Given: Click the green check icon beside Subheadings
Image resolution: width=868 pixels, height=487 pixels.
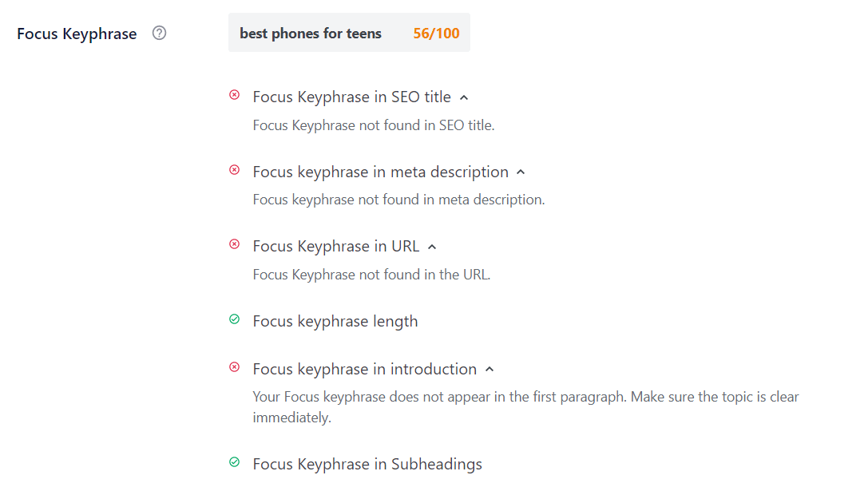Looking at the screenshot, I should tap(234, 462).
